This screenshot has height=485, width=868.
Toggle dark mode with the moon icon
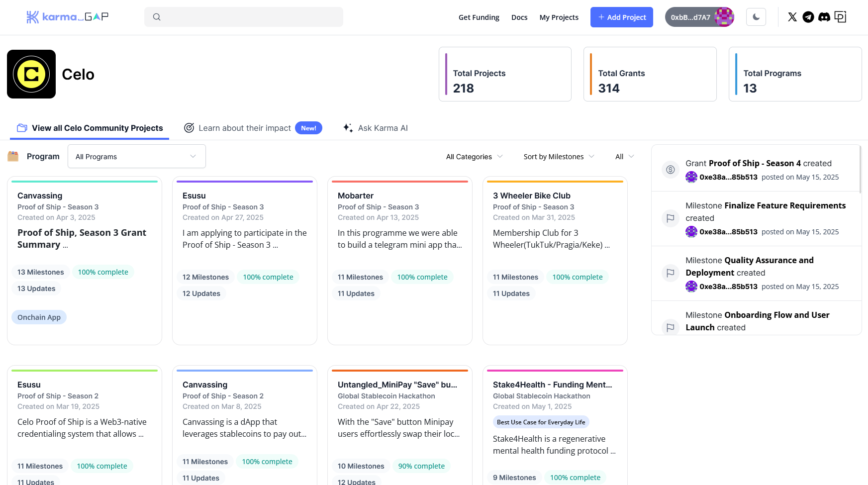pyautogui.click(x=756, y=17)
